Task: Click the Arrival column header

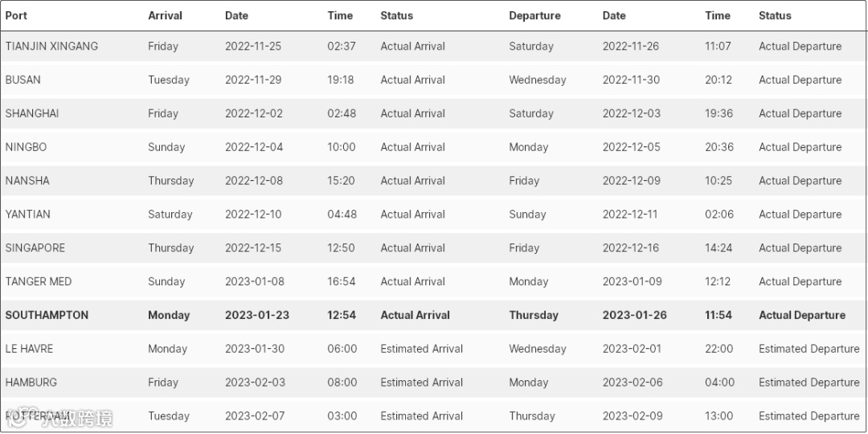Action: tap(165, 15)
